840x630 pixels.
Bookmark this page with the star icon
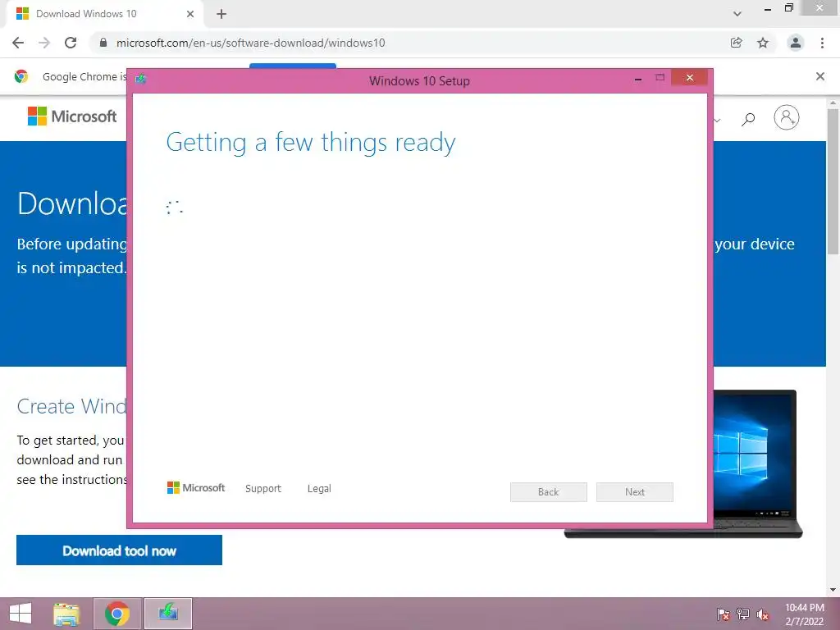(x=763, y=43)
